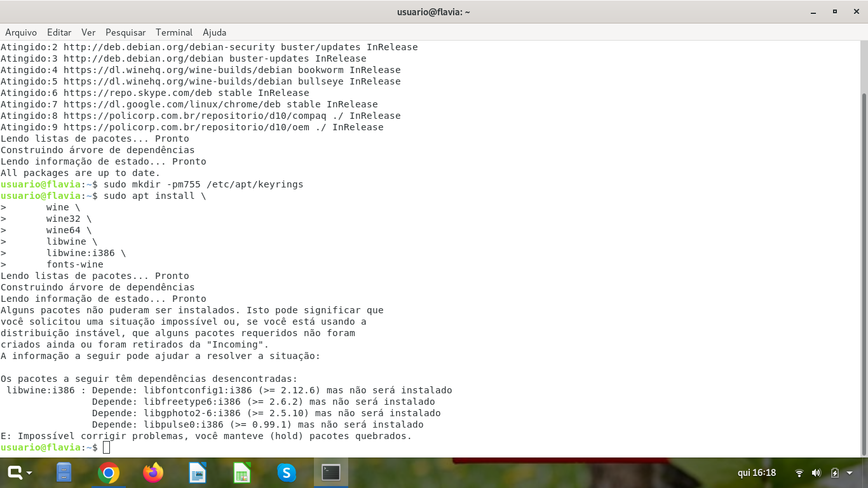Open the Ver menu
Screen dimensions: 868x488
coord(88,32)
